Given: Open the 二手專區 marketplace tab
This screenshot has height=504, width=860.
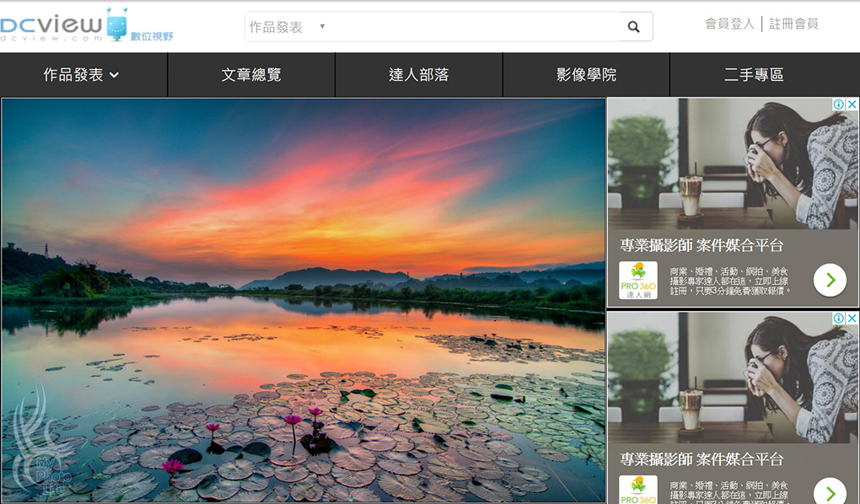Looking at the screenshot, I should coord(754,75).
